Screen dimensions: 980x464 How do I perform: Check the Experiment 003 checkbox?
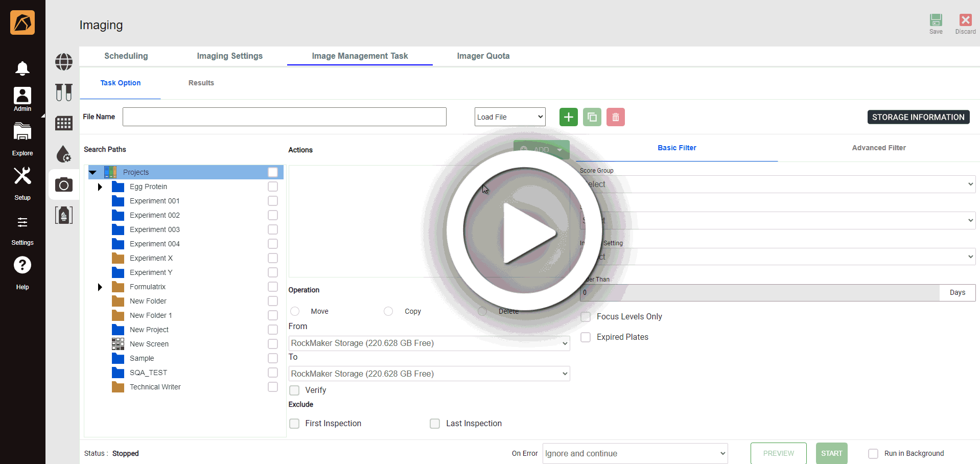click(273, 229)
